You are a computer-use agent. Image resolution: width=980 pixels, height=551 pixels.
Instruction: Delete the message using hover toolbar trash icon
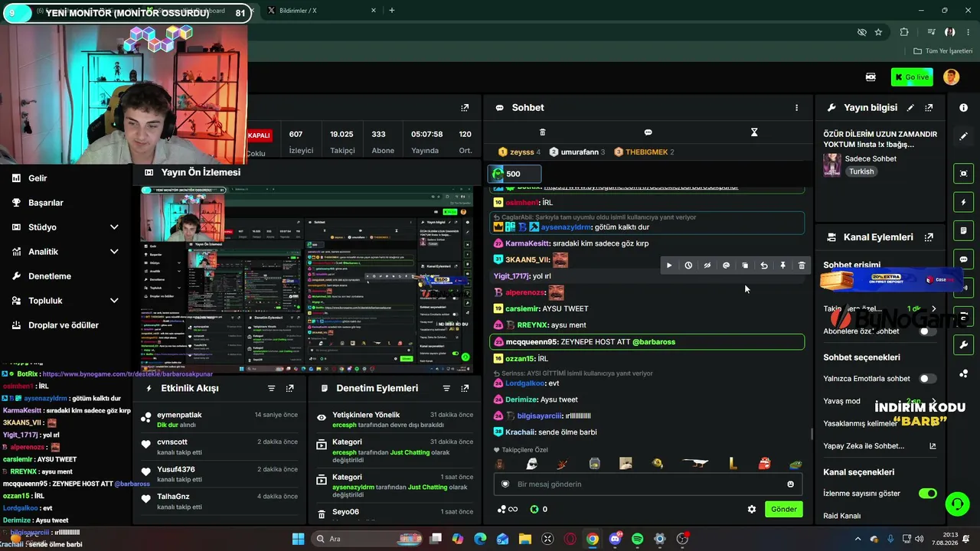(802, 266)
